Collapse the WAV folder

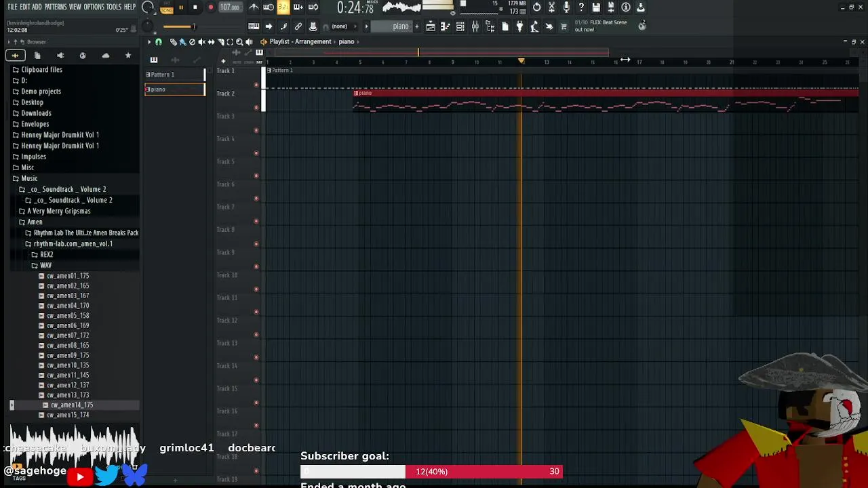click(45, 265)
